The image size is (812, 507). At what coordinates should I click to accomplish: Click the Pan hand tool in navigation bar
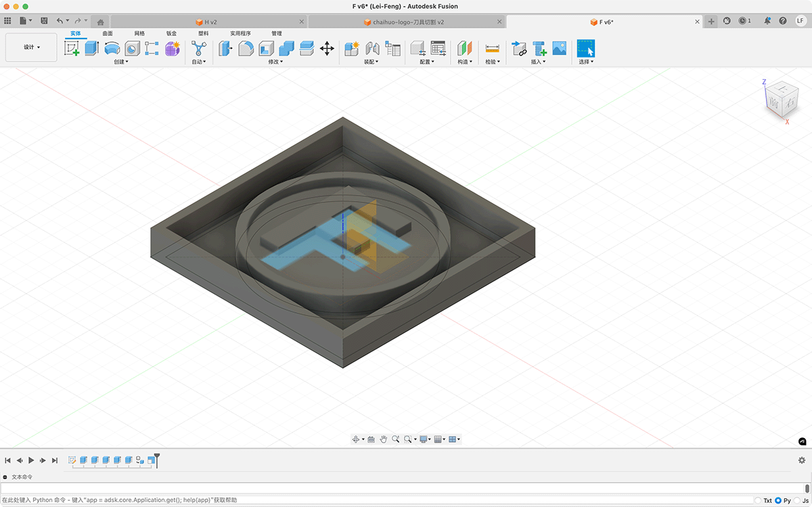pyautogui.click(x=384, y=439)
